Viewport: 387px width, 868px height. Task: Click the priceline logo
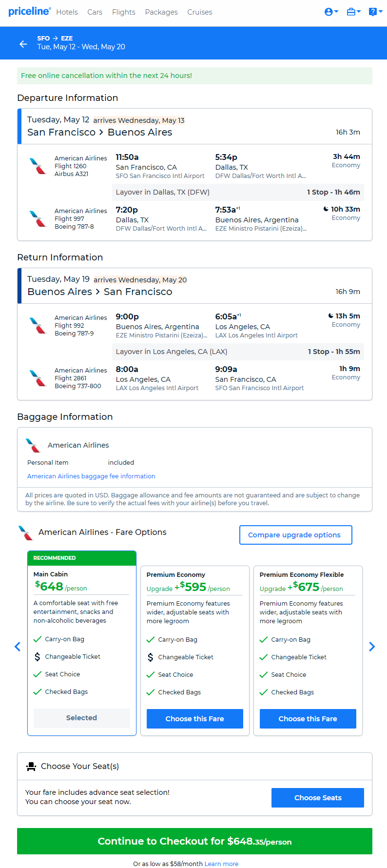[x=29, y=12]
